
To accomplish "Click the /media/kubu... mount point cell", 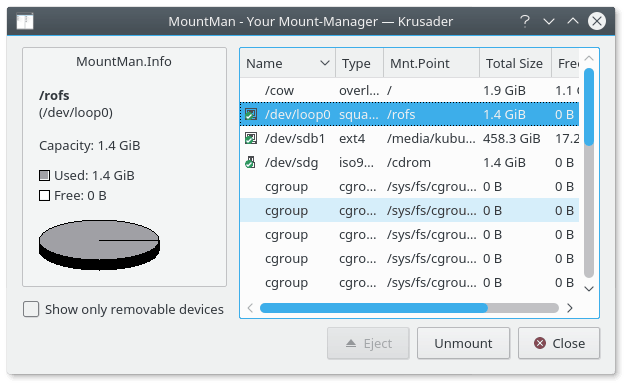I will coord(431,139).
